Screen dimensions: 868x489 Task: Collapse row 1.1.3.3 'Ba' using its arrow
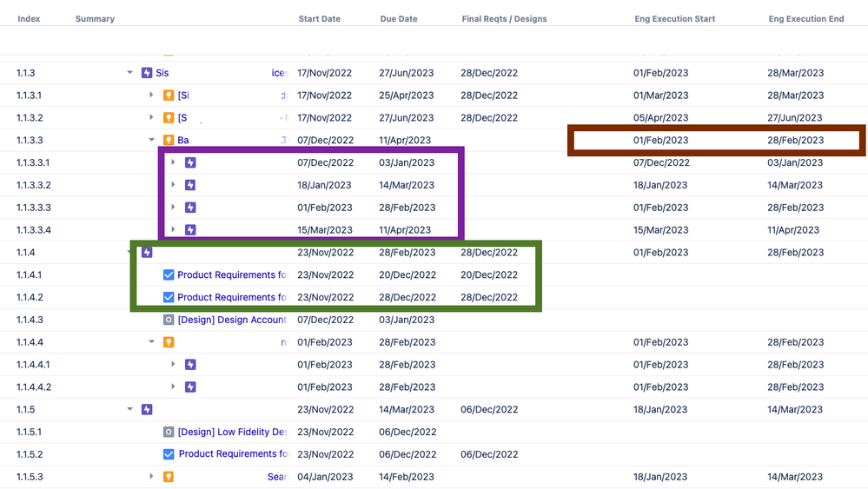tap(152, 140)
